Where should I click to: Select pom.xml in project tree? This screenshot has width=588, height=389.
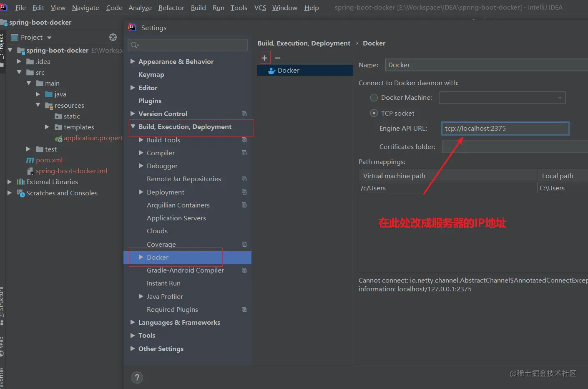pyautogui.click(x=49, y=160)
